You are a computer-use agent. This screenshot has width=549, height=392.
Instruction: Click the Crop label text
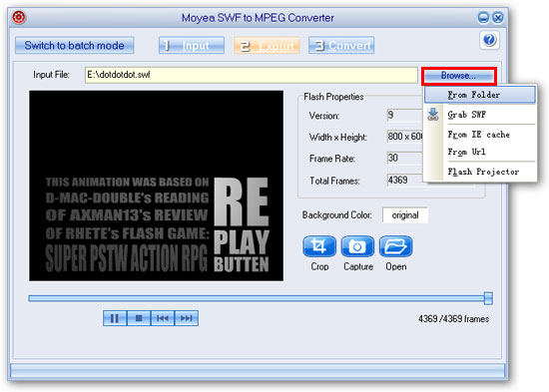click(319, 266)
